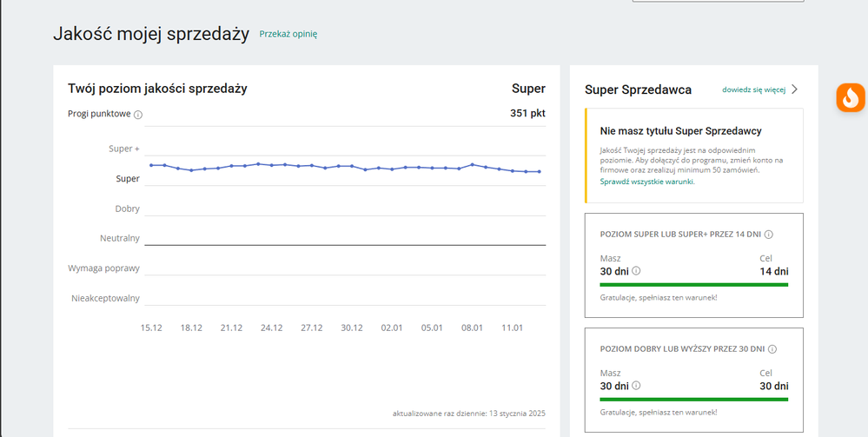The image size is (868, 437).
Task: Click the Nie masz tytułu Super Sprzedawcy heading
Action: point(681,131)
